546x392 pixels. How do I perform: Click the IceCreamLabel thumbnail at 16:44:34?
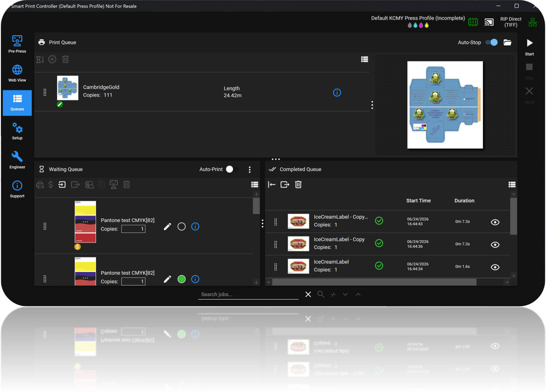299,267
